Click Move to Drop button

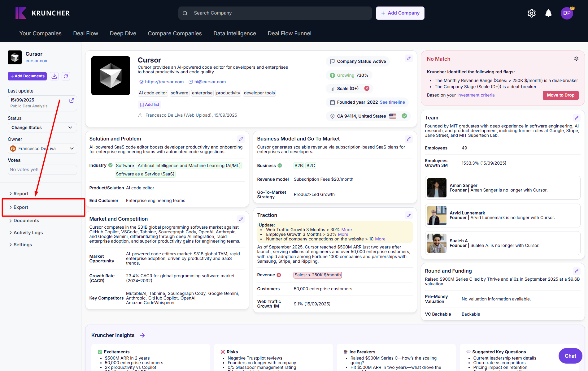[x=560, y=95]
